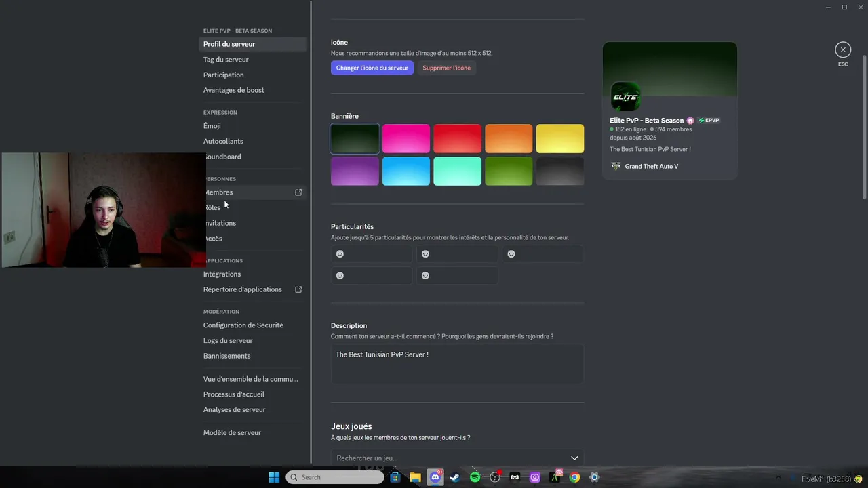
Task: Pick the yellow banner swatch
Action: [560, 138]
